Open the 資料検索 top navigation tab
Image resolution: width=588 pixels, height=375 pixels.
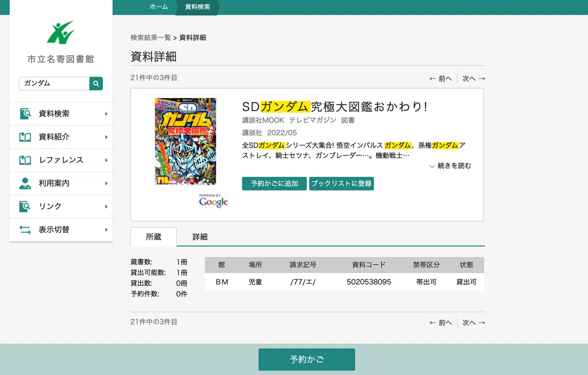click(197, 7)
